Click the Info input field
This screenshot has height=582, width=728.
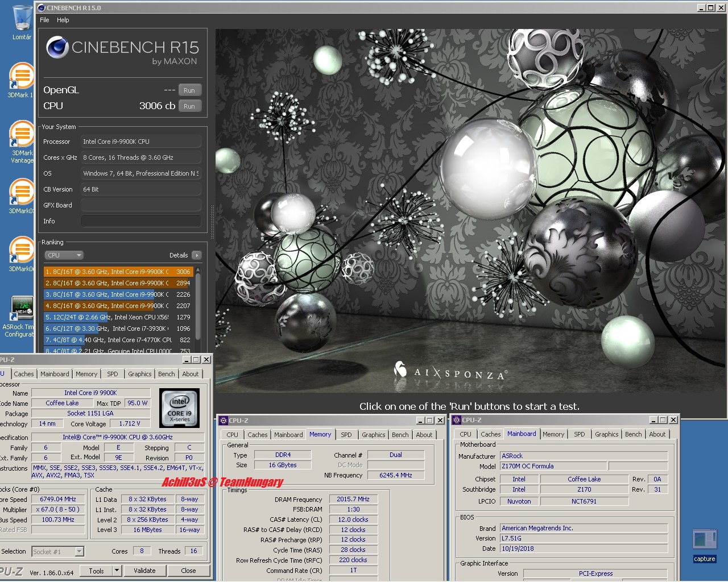(x=141, y=221)
